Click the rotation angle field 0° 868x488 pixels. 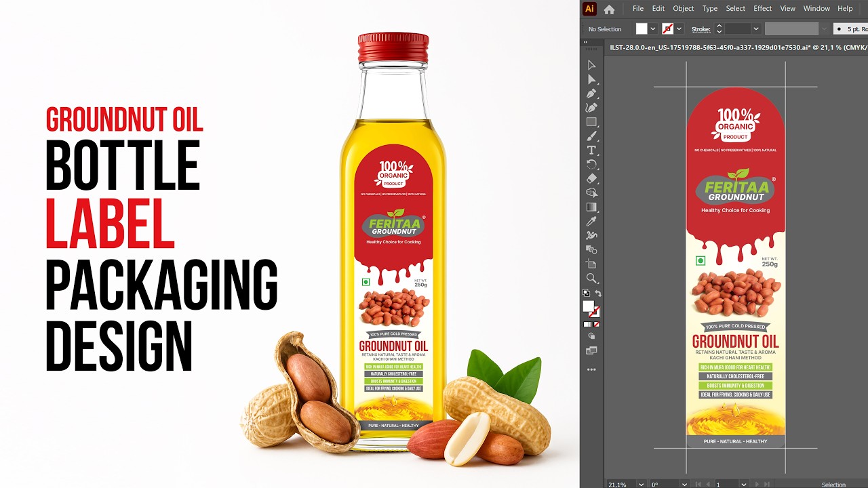coord(665,485)
